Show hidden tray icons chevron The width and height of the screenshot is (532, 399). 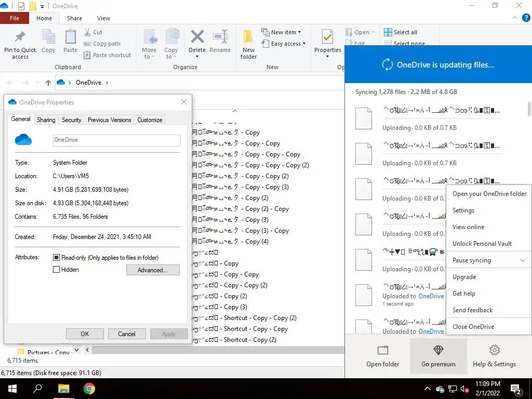click(427, 389)
